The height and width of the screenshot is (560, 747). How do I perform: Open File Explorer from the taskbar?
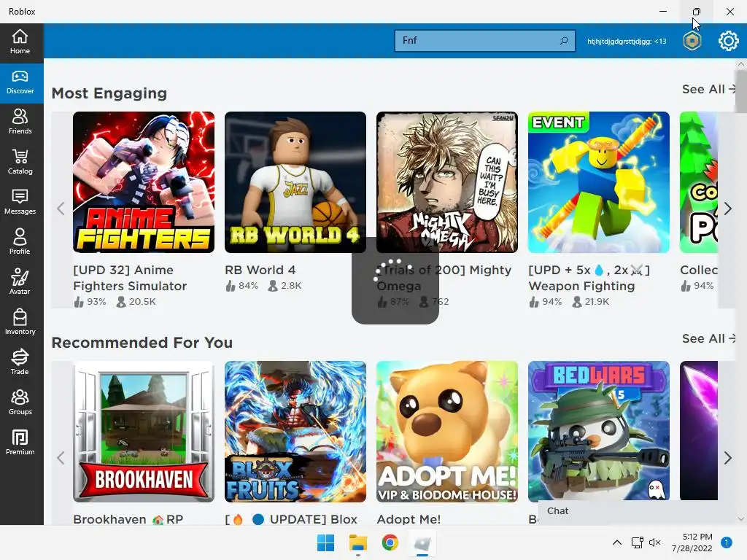click(357, 542)
